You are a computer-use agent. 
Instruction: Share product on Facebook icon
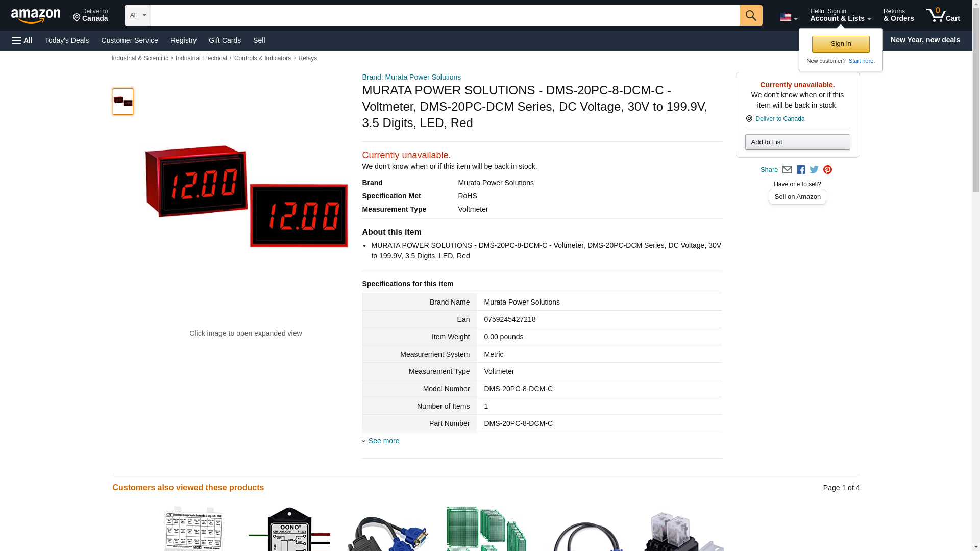tap(801, 170)
